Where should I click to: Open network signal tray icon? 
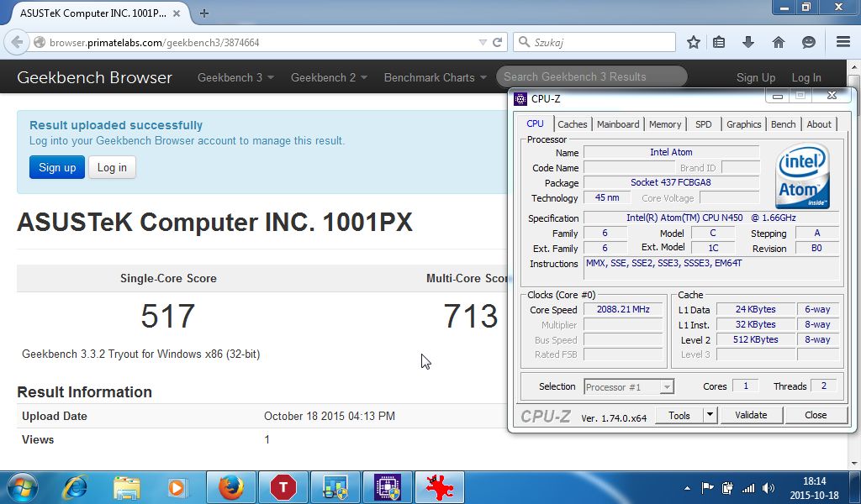pos(747,487)
